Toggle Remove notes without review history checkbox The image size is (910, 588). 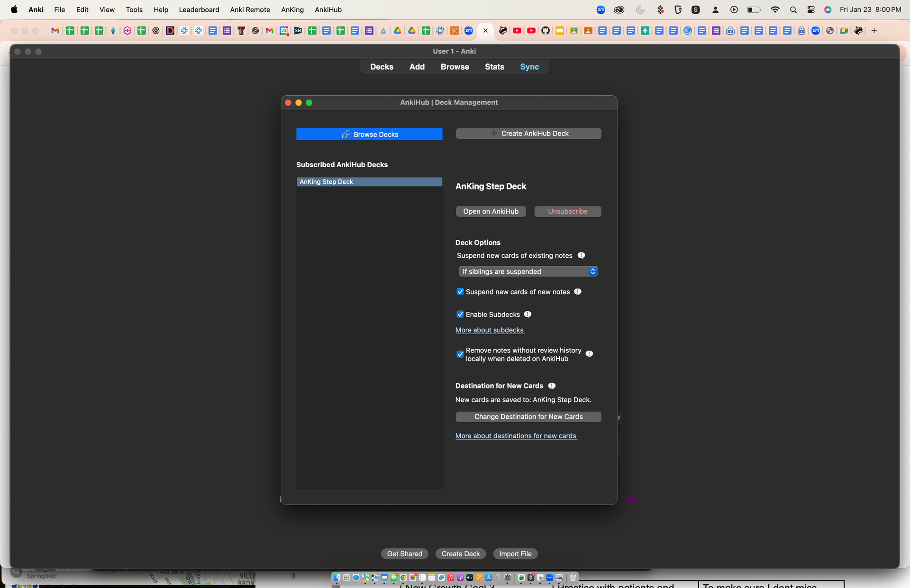point(460,354)
